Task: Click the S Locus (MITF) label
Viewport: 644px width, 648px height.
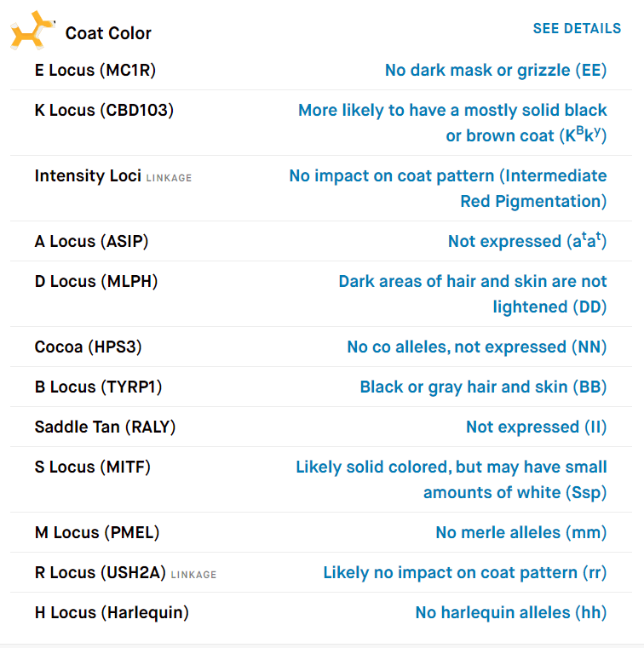Action: coord(93,467)
